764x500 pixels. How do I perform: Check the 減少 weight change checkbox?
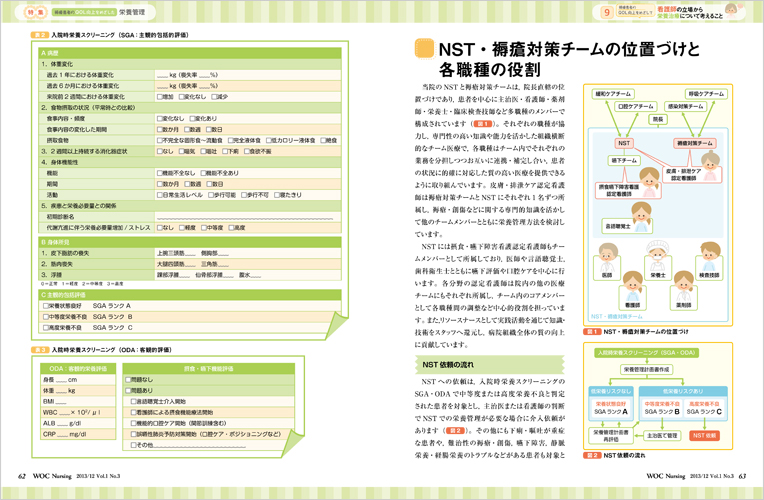214,96
